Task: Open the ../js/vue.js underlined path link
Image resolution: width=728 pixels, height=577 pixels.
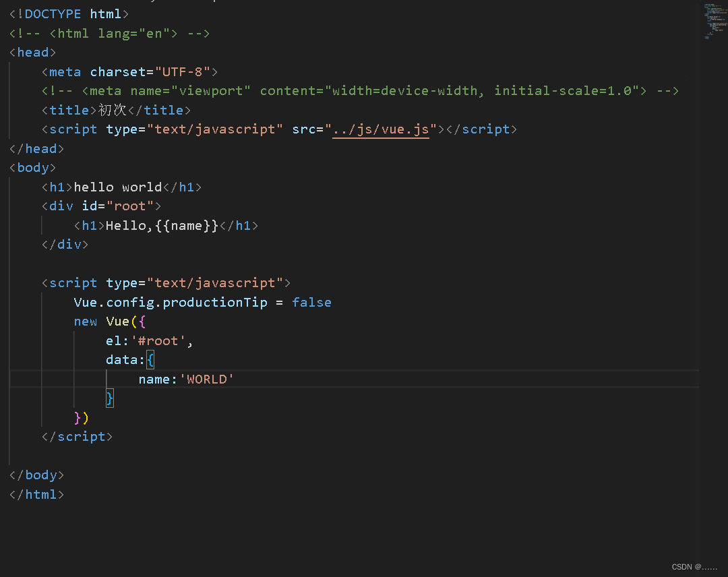Action: coord(381,129)
